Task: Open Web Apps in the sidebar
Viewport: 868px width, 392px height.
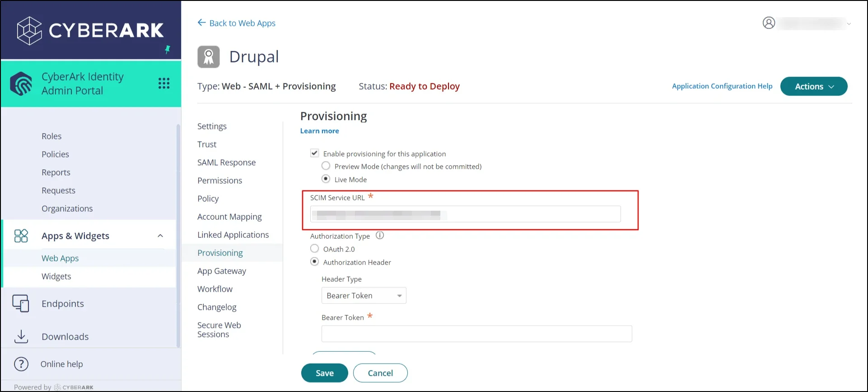Action: point(60,258)
